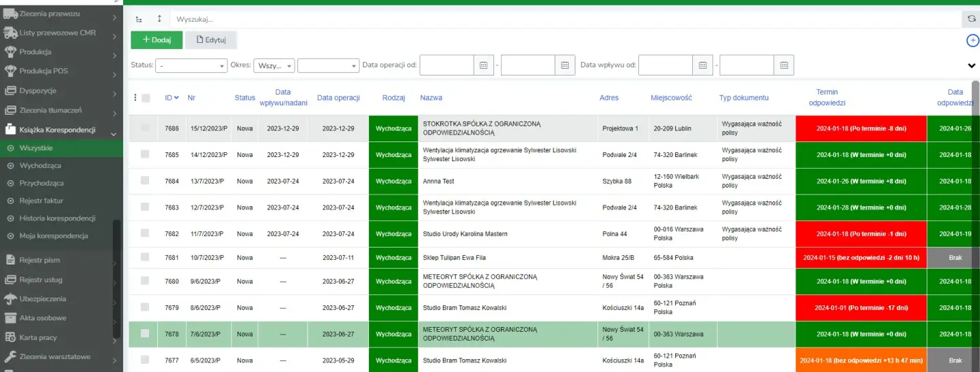Click the Ubezpieczenia umbrella icon
Image resolution: width=980 pixels, height=372 pixels.
[x=10, y=299]
